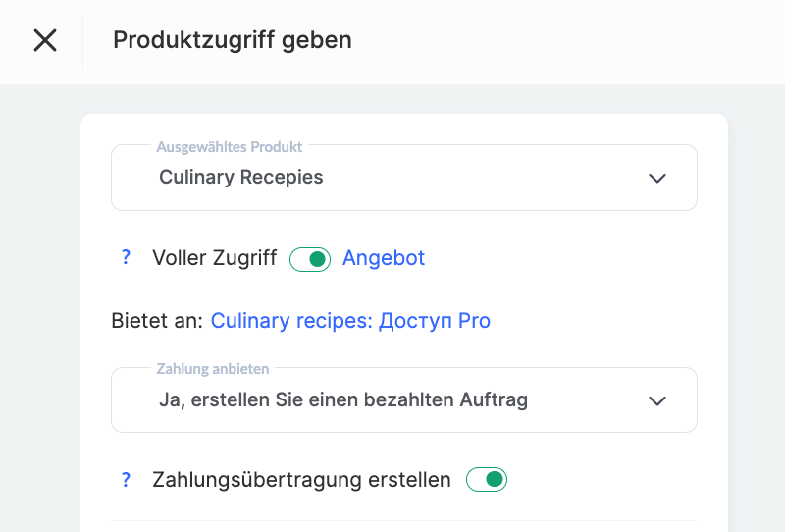The image size is (785, 532).
Task: Click the help icon beside Zahlungsübertragung erstellen
Action: coord(126,480)
